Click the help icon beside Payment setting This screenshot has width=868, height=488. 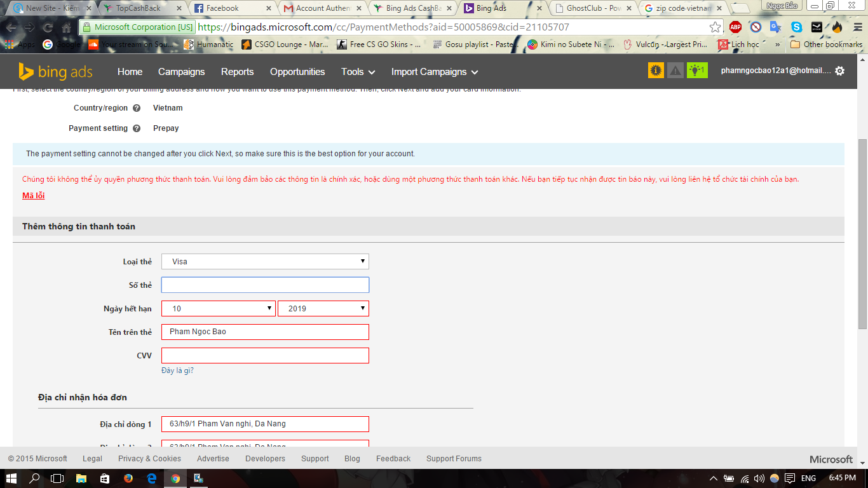tap(137, 128)
